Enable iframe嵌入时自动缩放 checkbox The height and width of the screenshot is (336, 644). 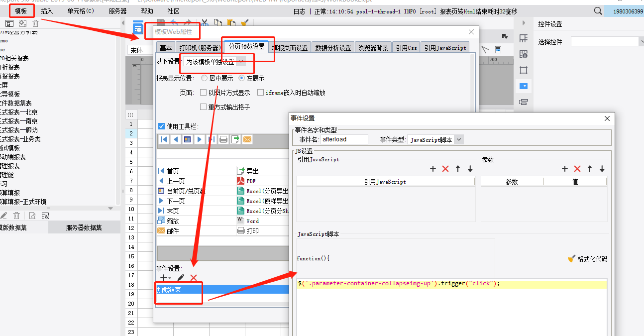click(260, 93)
